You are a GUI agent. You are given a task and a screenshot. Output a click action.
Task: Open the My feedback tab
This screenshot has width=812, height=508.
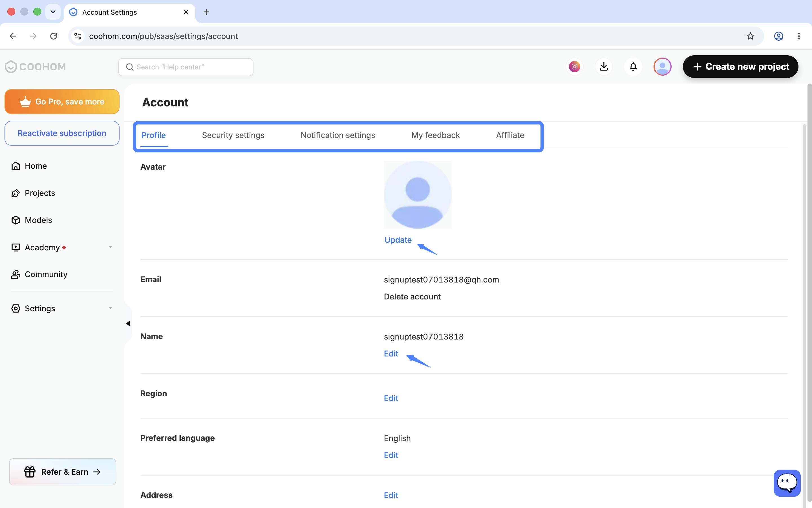coord(436,135)
